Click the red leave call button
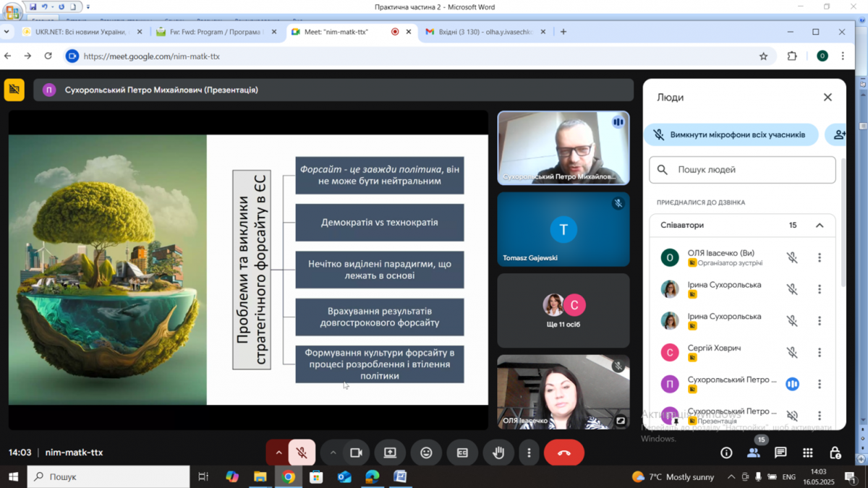 pyautogui.click(x=564, y=453)
